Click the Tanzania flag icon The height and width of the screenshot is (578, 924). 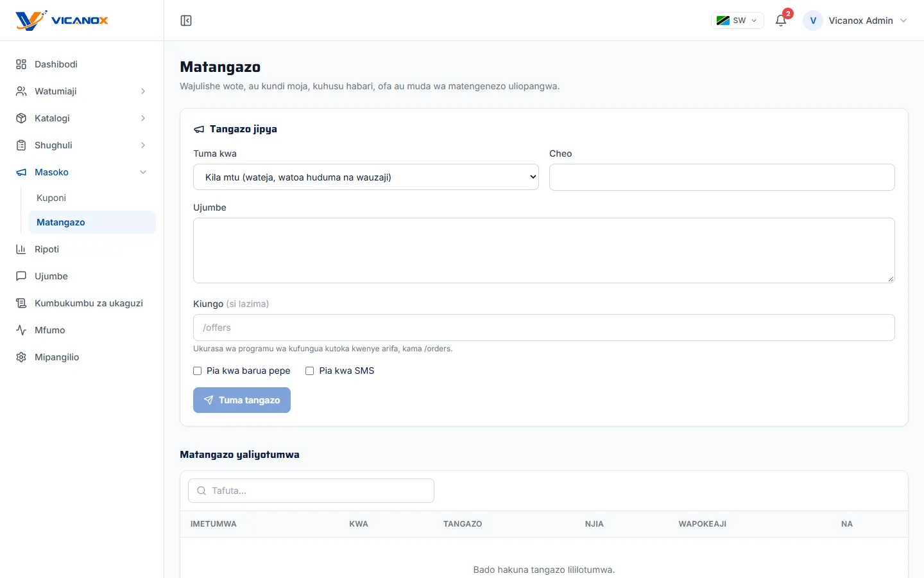click(723, 21)
